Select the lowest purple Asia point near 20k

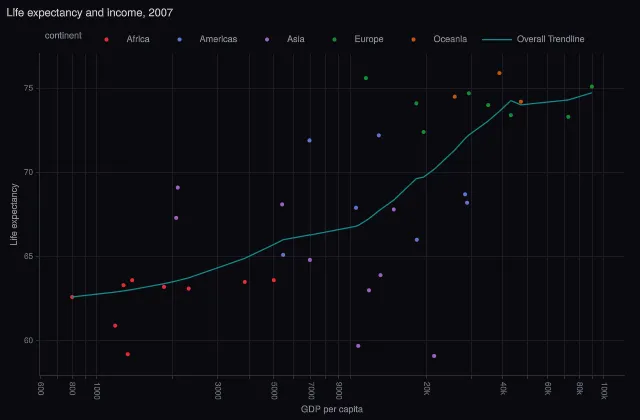434,356
